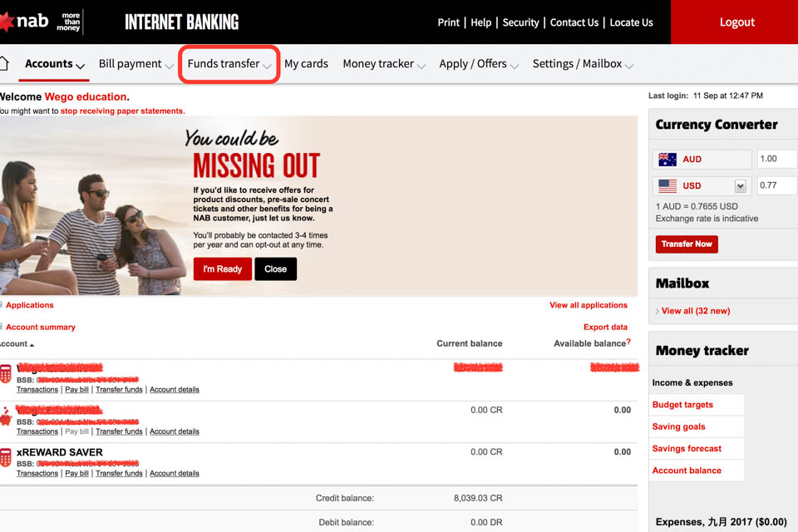Image resolution: width=798 pixels, height=532 pixels.
Task: Click the US flag icon beside USD
Action: pyautogui.click(x=667, y=186)
